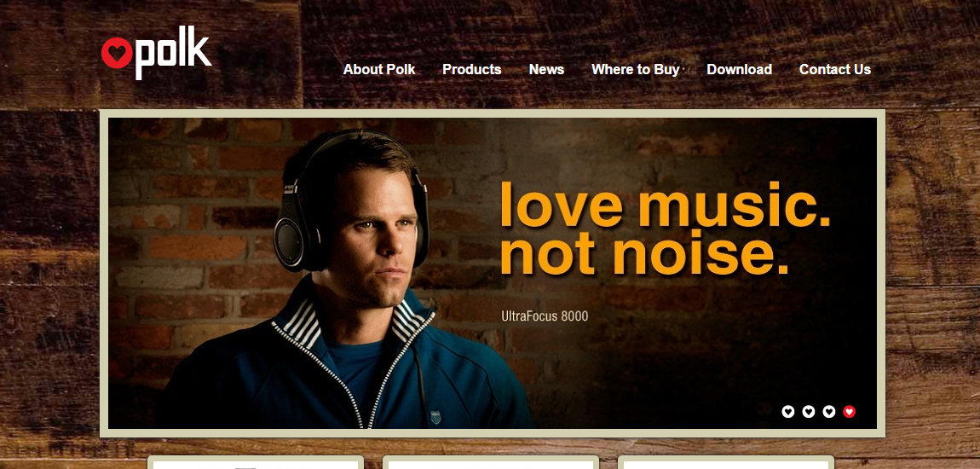Image resolution: width=980 pixels, height=469 pixels.
Task: Open the Where to Buy page
Action: [x=635, y=69]
